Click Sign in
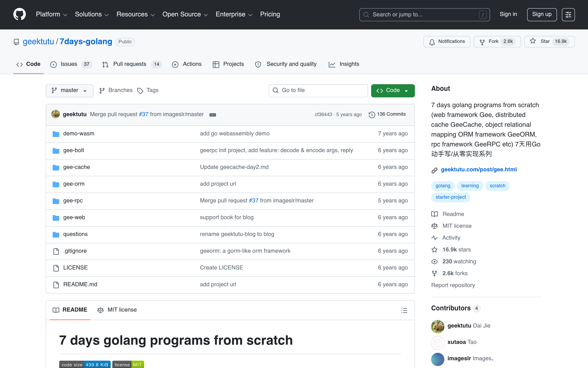The height and width of the screenshot is (368, 588). pos(508,14)
